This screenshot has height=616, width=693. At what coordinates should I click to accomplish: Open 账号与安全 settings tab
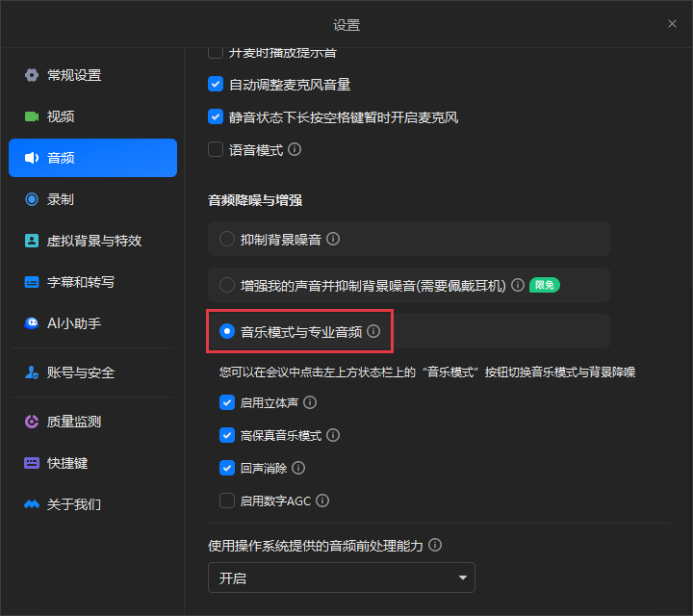pyautogui.click(x=92, y=372)
